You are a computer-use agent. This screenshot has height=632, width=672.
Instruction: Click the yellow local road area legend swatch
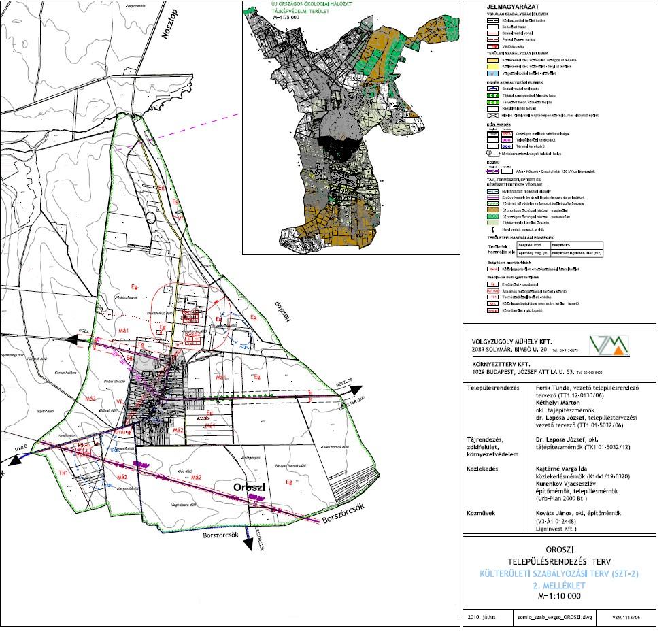pos(493,67)
